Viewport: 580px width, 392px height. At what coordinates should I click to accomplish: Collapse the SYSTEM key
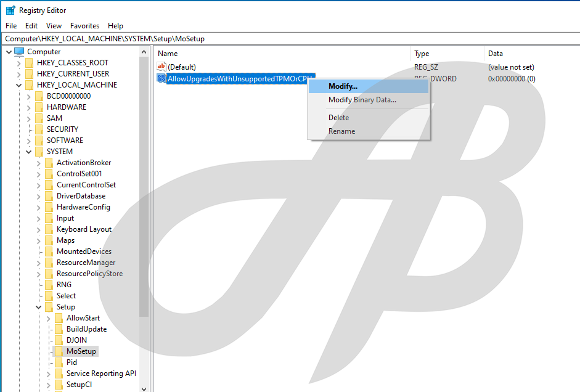click(x=29, y=152)
